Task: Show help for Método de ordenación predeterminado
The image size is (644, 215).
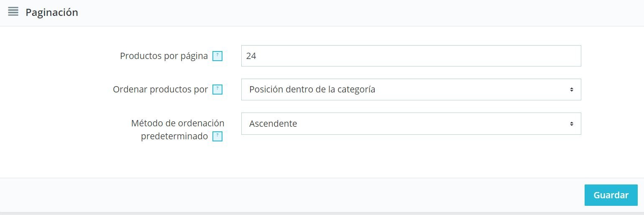Action: (217, 136)
